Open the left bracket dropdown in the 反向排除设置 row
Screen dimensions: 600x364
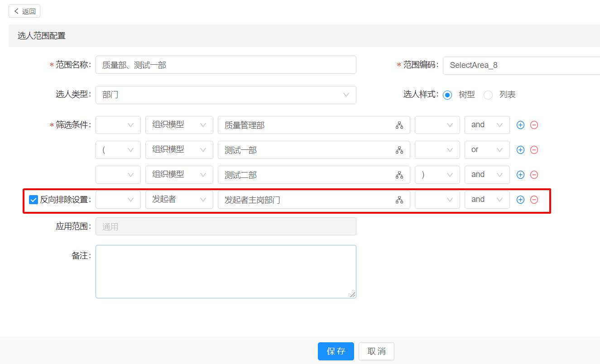click(118, 200)
